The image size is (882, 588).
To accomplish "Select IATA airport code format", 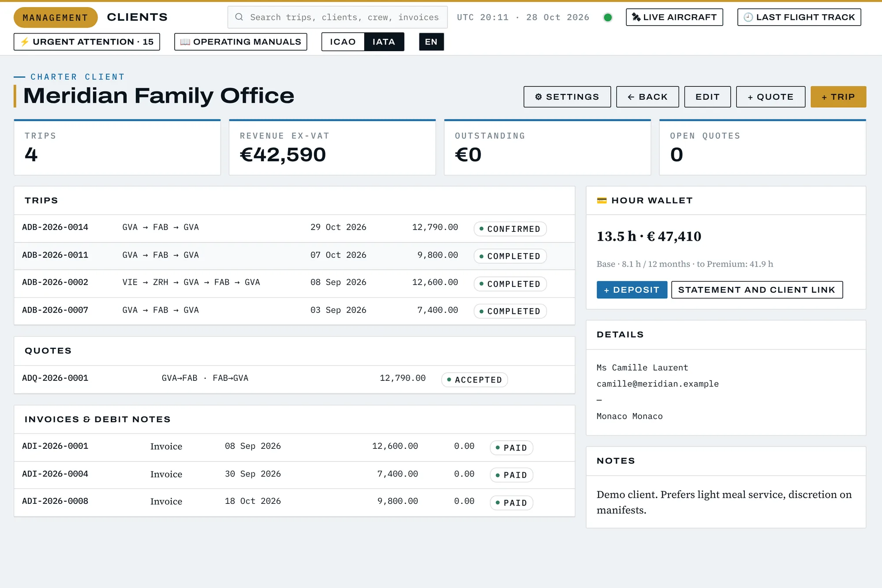I will [384, 42].
